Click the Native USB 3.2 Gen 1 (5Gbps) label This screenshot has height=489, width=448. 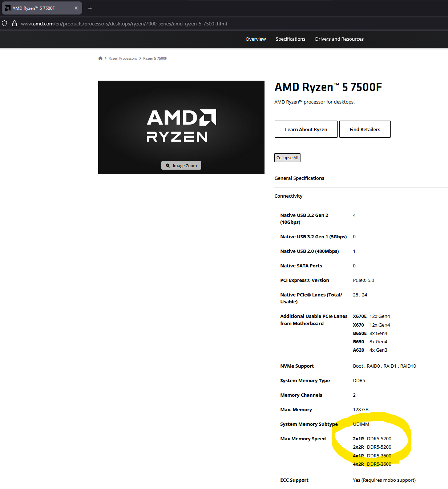[x=314, y=237]
